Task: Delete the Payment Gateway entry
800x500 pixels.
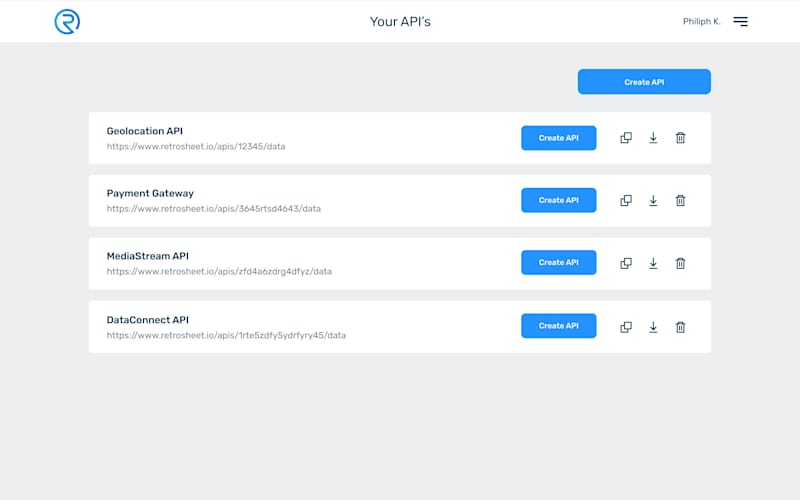Action: point(680,201)
